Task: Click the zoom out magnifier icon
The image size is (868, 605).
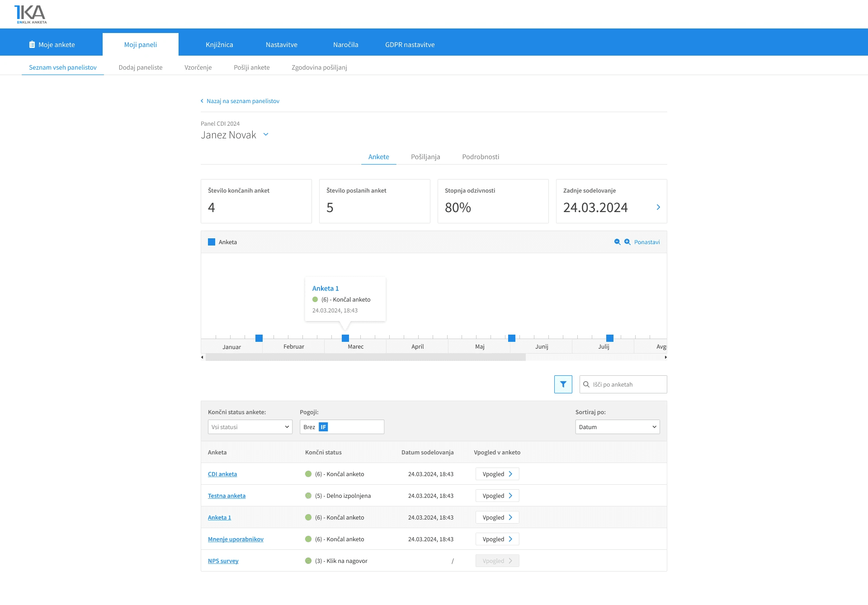Action: 617,242
